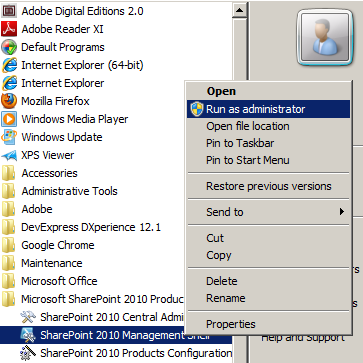
Task: Click the Windows Media Player icon
Action: (x=9, y=119)
